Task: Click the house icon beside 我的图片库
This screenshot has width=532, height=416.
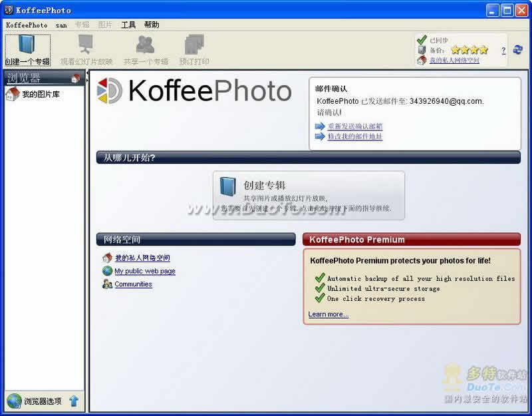Action: point(13,94)
